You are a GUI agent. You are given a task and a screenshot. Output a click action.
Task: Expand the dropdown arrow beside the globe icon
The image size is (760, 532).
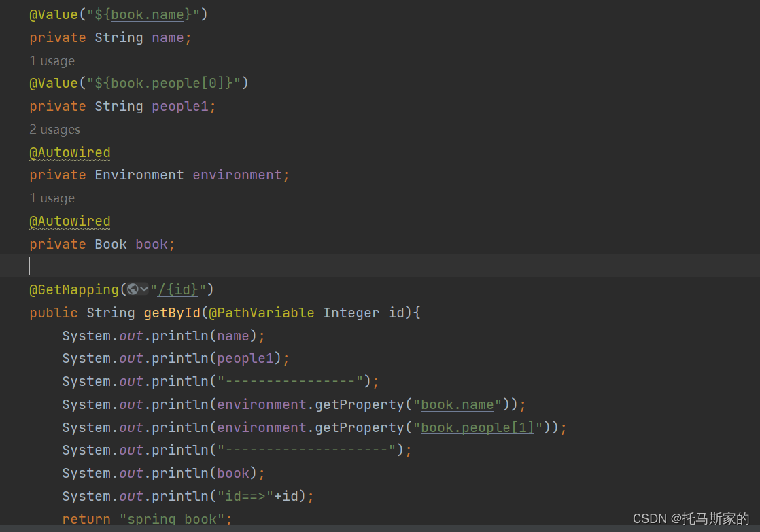pyautogui.click(x=144, y=289)
